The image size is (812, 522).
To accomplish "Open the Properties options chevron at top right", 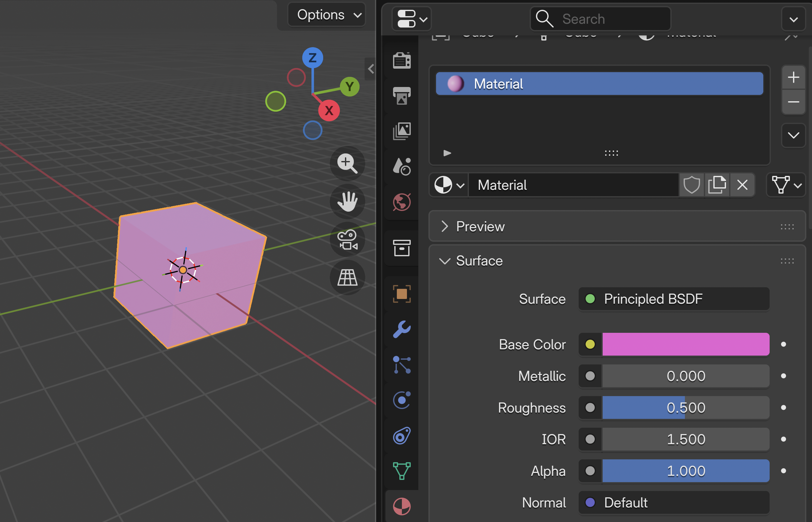I will [793, 19].
